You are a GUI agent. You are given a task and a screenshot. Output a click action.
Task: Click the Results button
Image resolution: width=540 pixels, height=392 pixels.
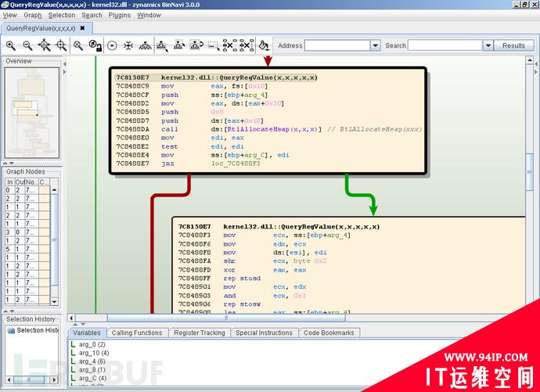[513, 45]
